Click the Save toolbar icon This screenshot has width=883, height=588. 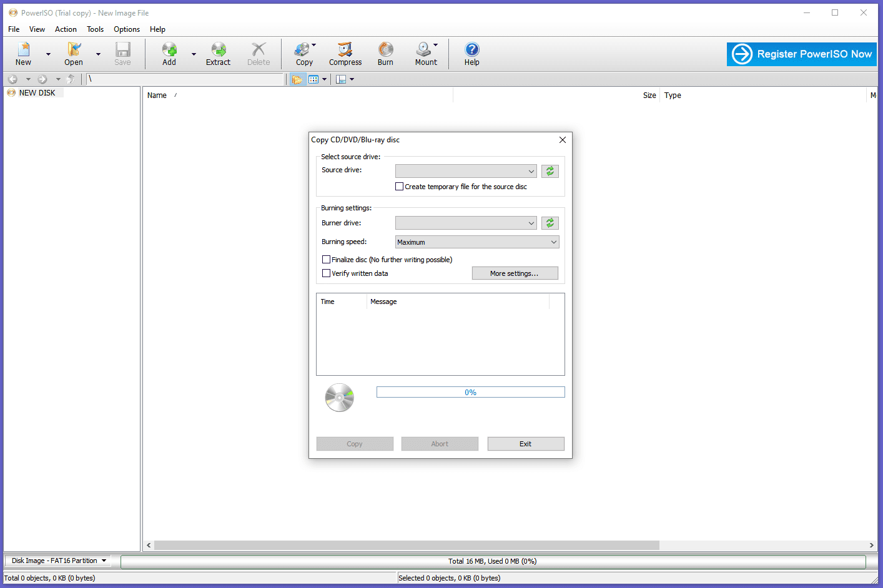pos(122,54)
